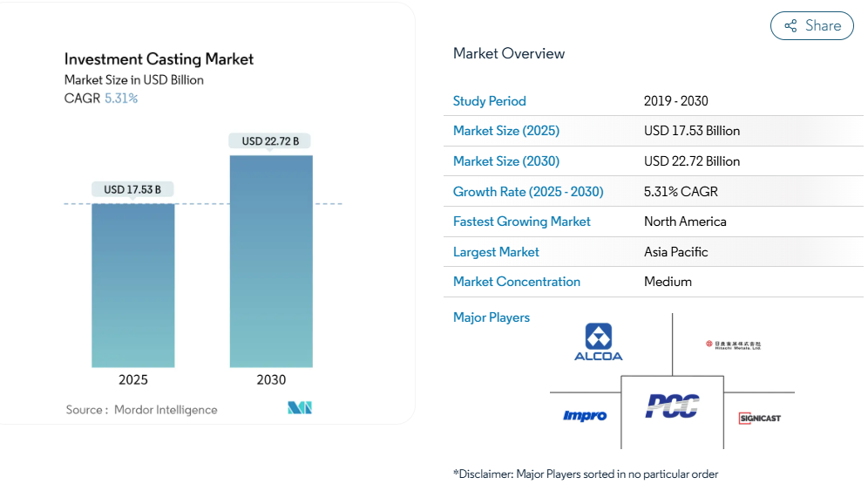868x491 pixels.
Task: Click the Market Size (2030) label
Action: click(506, 161)
